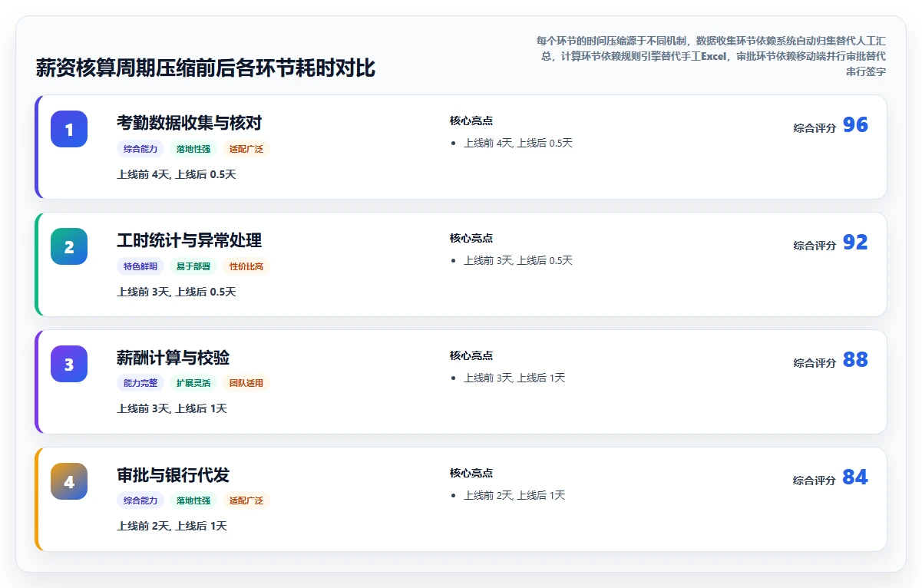Click 落地性强 tag in 考勤数据收集与核对 card

(x=193, y=149)
